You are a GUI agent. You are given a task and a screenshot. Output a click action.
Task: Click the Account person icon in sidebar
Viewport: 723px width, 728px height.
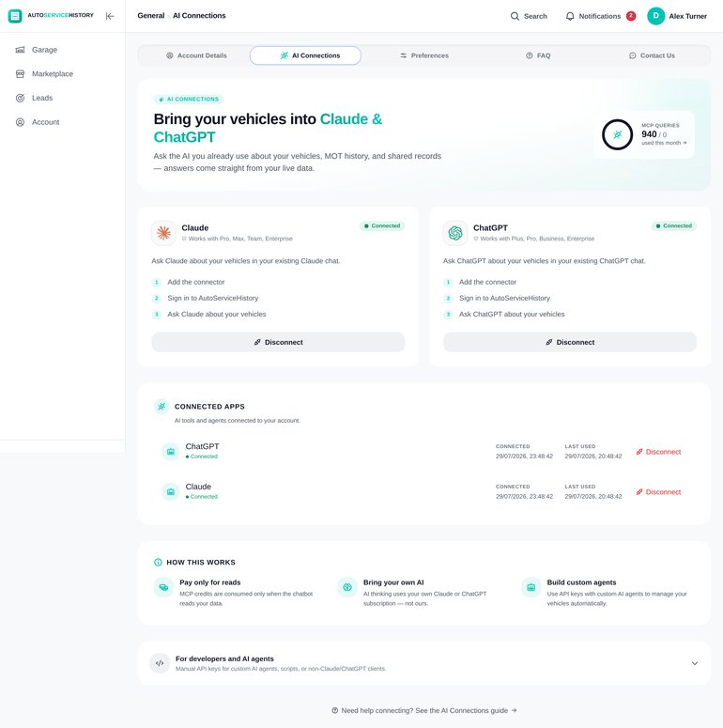coord(20,122)
